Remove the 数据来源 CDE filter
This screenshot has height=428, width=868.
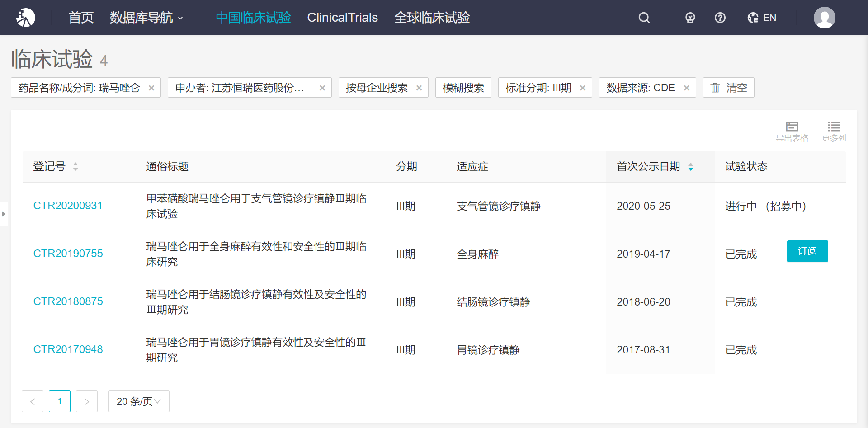click(x=687, y=88)
